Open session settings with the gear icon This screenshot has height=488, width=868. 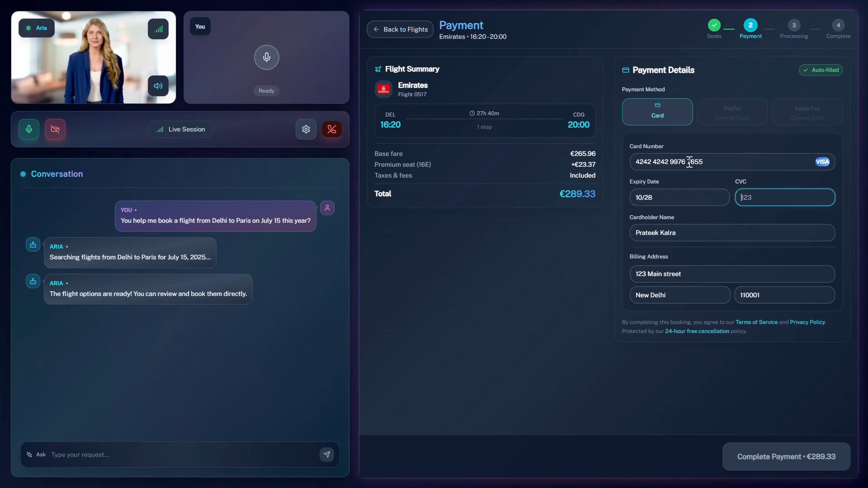click(306, 129)
